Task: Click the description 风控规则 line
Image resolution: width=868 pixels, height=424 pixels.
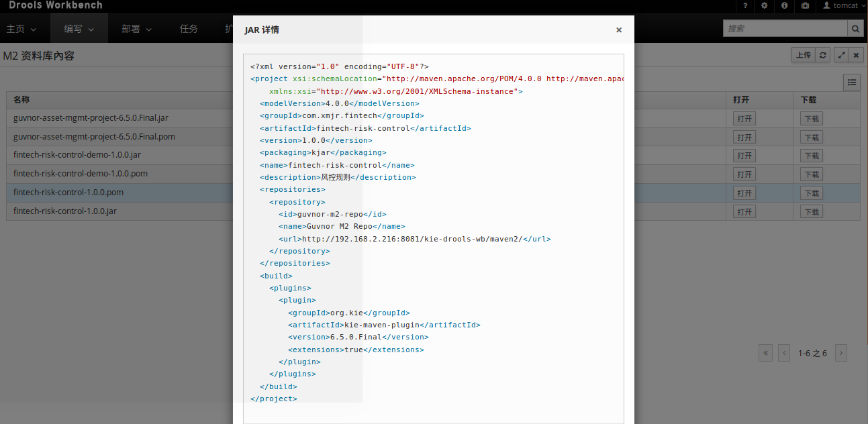Action: pos(338,177)
